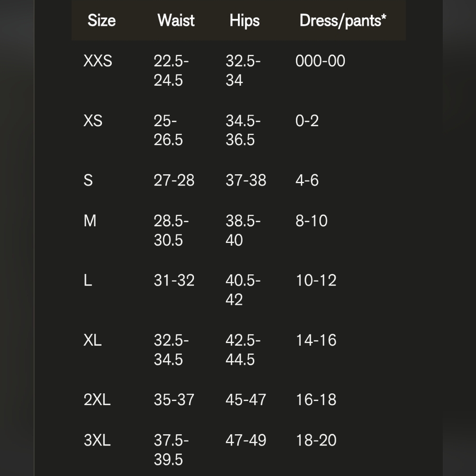Click the Hips column header

tap(245, 20)
